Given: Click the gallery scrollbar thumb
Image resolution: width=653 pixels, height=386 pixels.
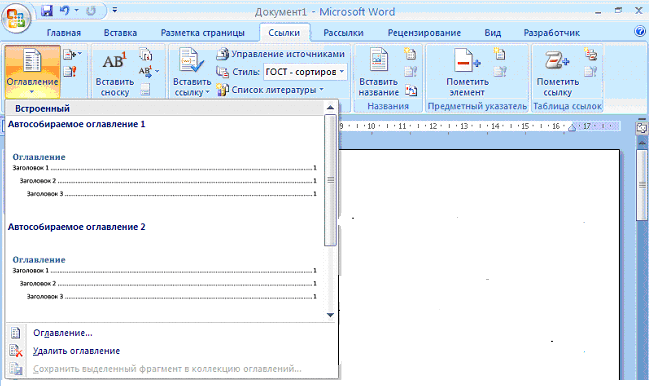Looking at the screenshot, I should (330, 180).
